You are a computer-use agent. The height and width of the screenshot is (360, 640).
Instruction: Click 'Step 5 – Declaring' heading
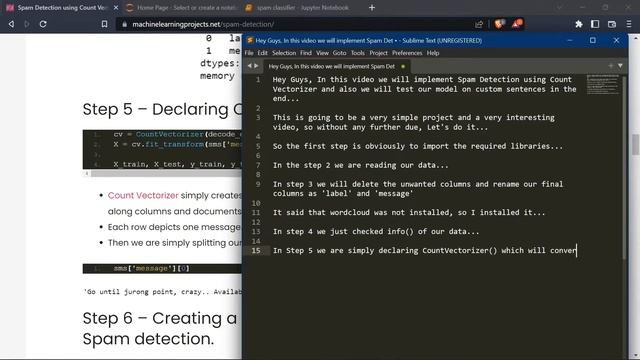point(162,109)
